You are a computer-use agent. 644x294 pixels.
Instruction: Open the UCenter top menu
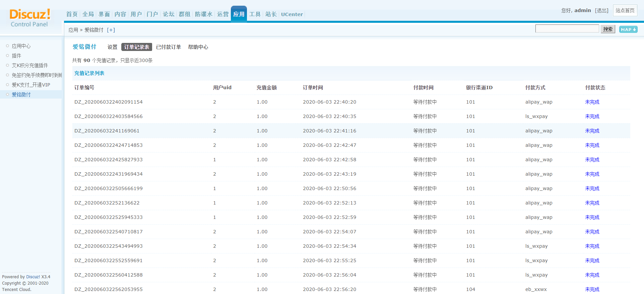pyautogui.click(x=292, y=14)
